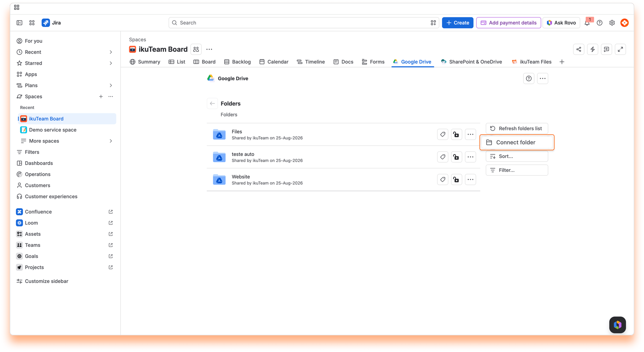Select Connect folder menu item

tap(517, 142)
